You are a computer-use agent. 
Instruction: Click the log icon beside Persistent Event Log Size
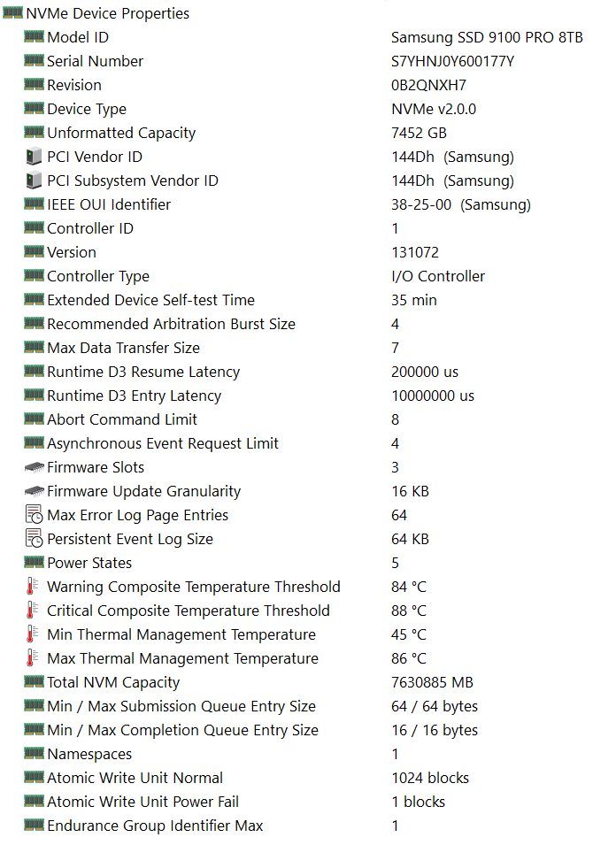point(34,538)
